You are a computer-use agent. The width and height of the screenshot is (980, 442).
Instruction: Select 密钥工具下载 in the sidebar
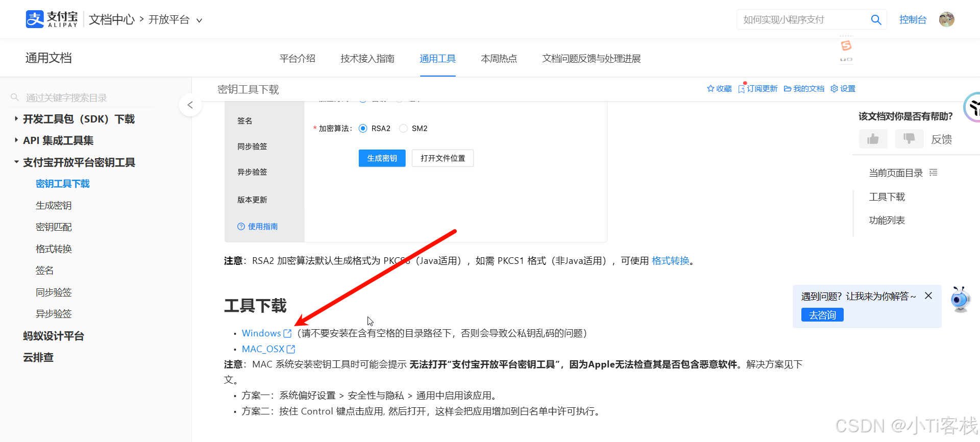(x=63, y=184)
